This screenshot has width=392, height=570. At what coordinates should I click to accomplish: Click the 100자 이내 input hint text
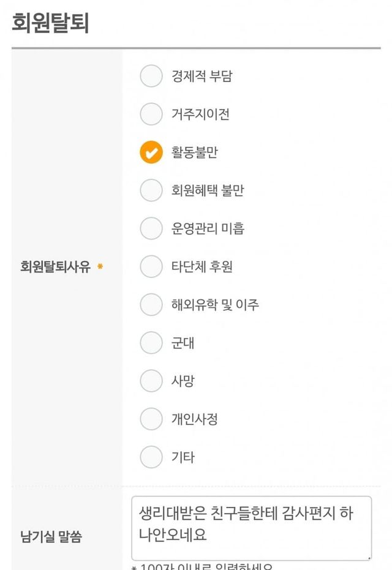202,567
